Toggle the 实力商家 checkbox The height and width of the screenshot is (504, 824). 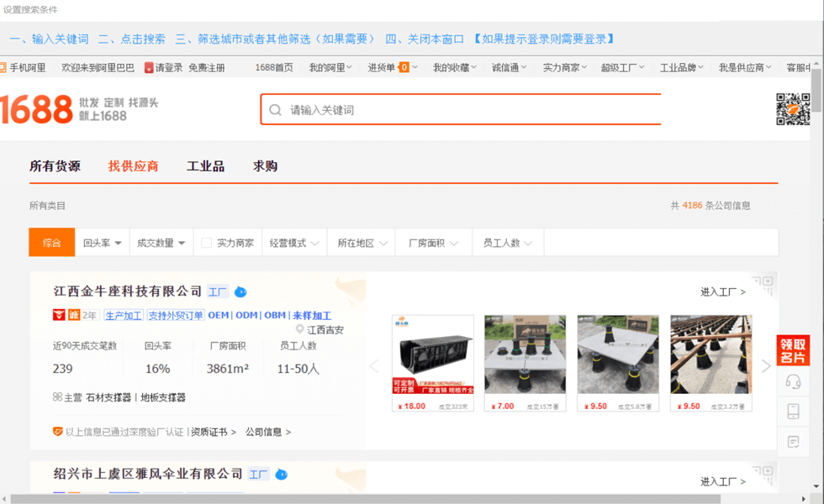tap(207, 243)
